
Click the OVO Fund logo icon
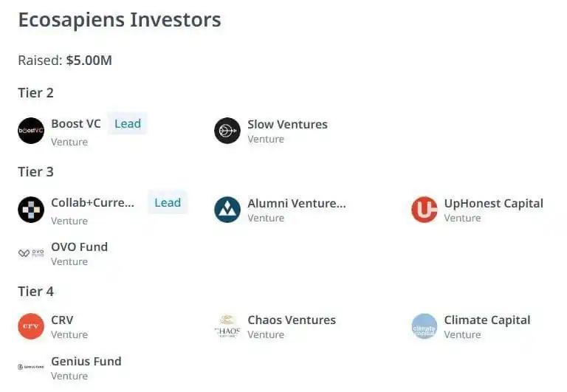pos(31,253)
